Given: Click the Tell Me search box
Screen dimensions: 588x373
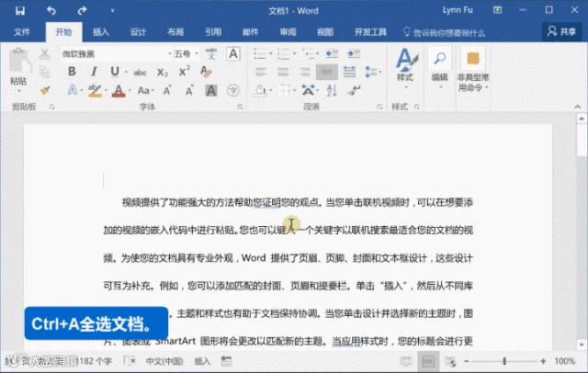Looking at the screenshot, I should point(445,32).
